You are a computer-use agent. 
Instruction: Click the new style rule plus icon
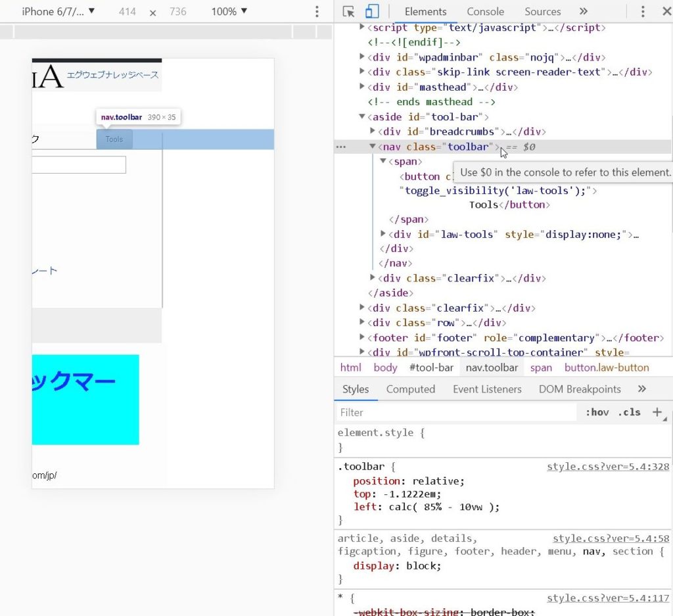657,412
